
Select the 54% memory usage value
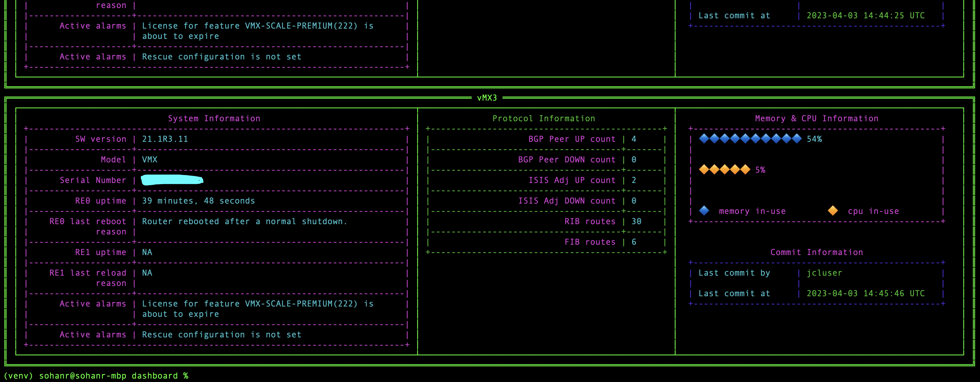tap(814, 139)
